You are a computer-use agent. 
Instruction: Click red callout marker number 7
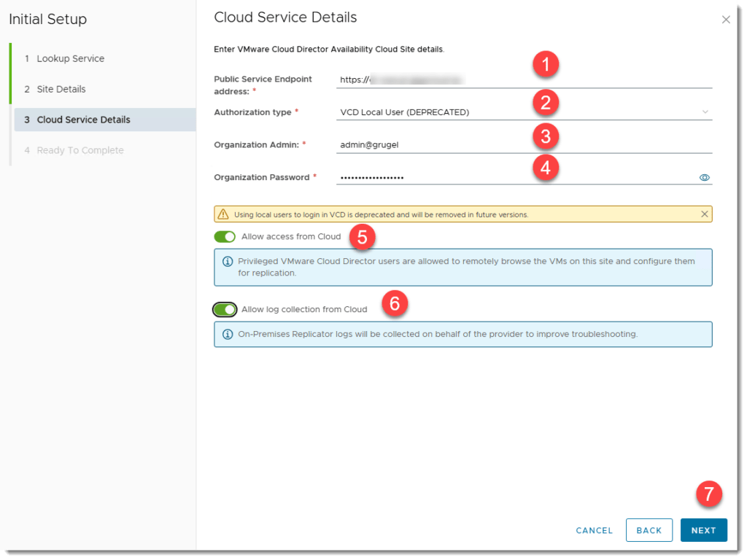(708, 494)
